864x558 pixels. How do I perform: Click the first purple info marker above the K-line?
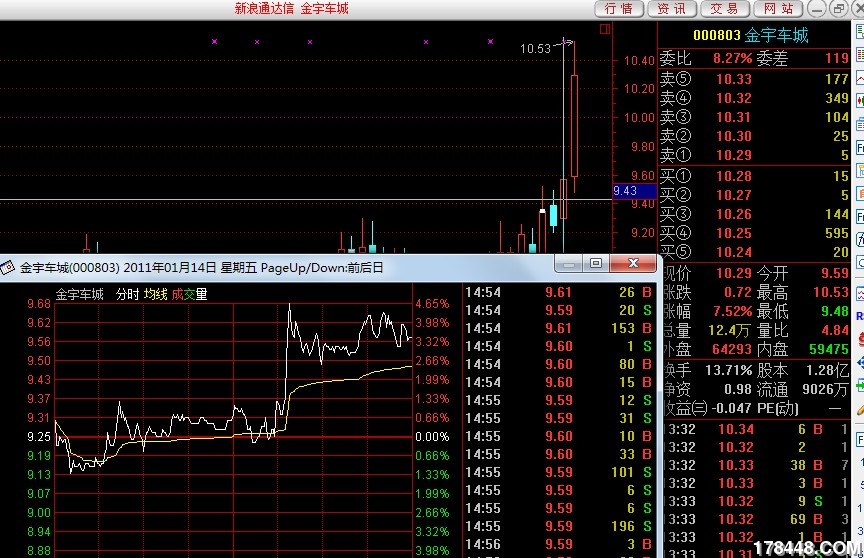pyautogui.click(x=214, y=41)
